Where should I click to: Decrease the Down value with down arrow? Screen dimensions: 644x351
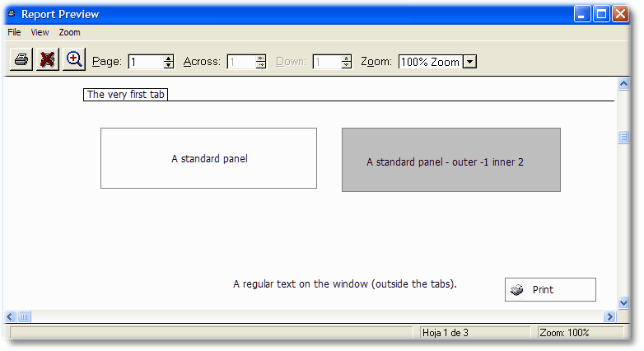coord(347,65)
